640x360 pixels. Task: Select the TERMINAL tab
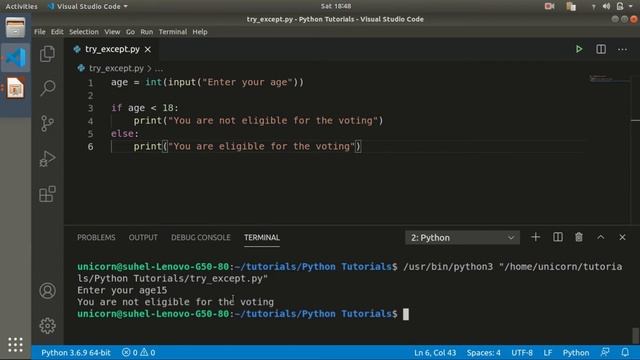(x=262, y=238)
